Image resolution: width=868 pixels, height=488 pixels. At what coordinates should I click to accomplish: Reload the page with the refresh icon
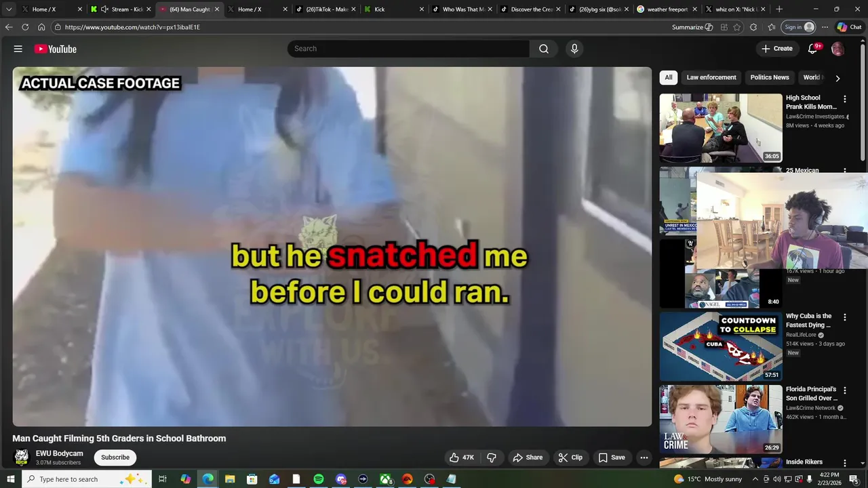[25, 27]
